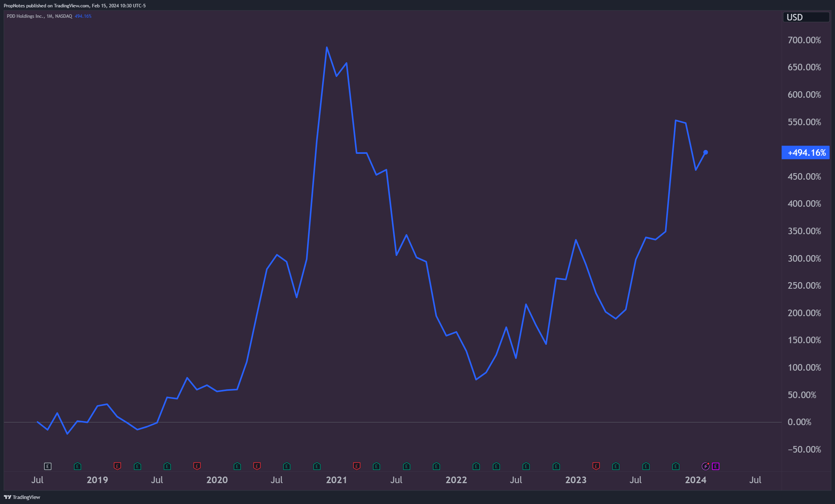Click the first green earnings marker after 2022

tap(476, 466)
